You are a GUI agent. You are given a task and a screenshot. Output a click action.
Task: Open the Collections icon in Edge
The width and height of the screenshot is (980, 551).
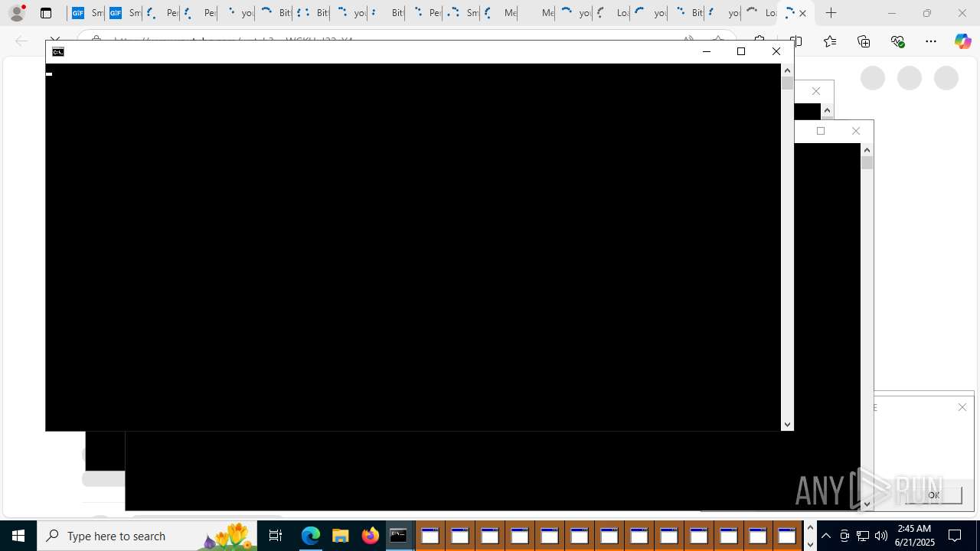coord(864,41)
